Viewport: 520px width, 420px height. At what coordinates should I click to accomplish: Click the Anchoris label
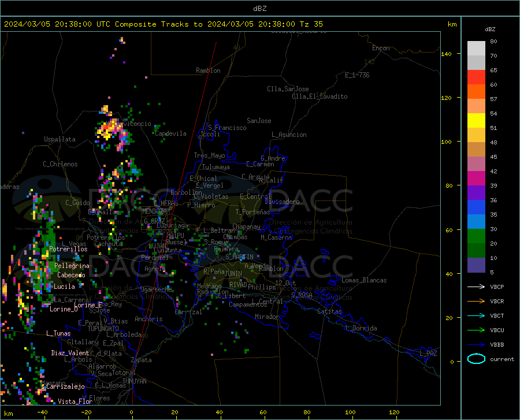coord(148,319)
